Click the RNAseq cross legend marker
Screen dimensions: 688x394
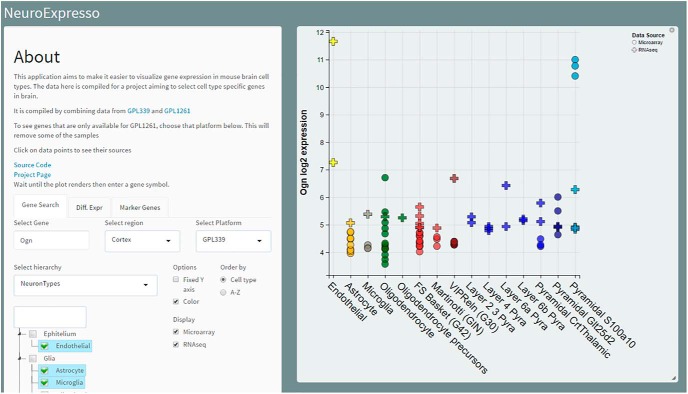[634, 50]
